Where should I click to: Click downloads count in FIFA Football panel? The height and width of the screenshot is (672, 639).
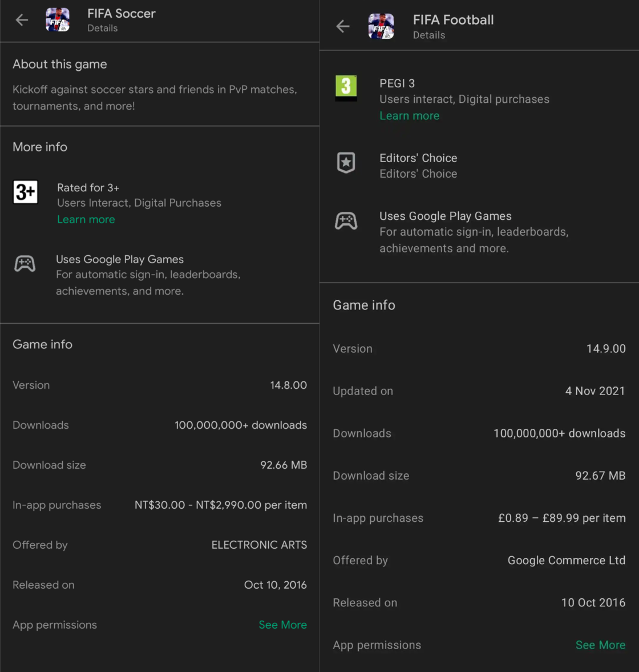tap(559, 433)
